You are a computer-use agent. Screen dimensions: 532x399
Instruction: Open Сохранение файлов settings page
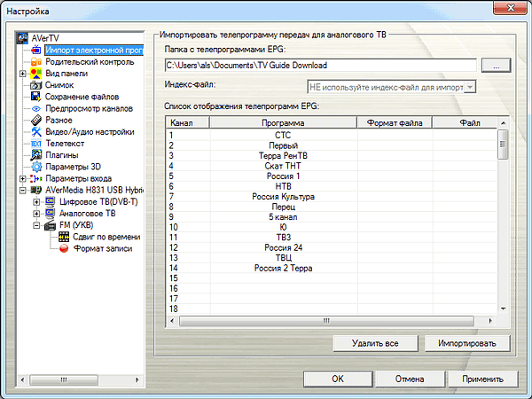[82, 97]
